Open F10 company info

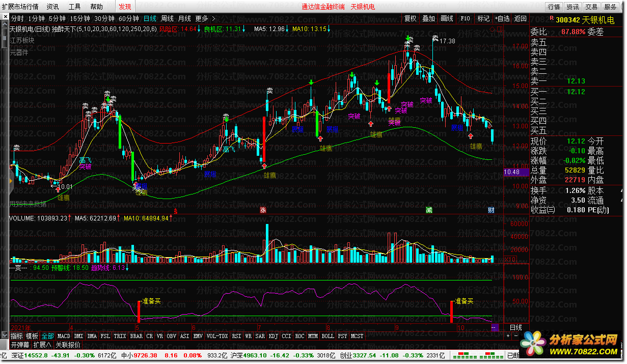(465, 19)
